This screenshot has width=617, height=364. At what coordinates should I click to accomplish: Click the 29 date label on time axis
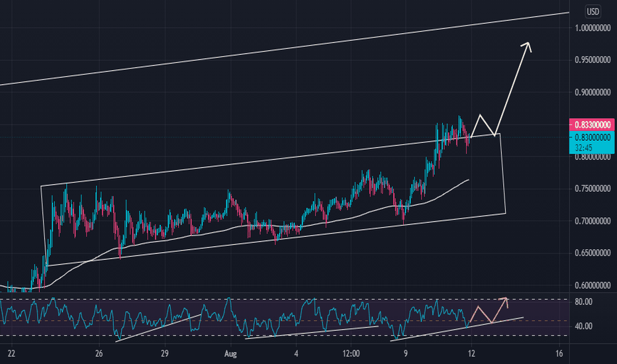164,353
